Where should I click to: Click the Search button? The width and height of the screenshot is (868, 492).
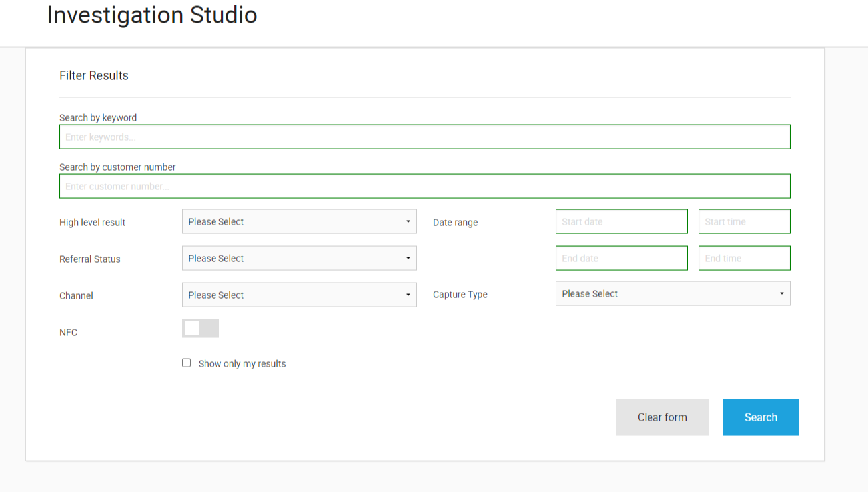tap(761, 417)
